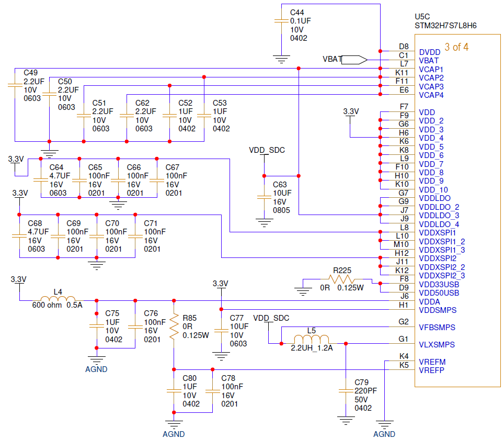Select the VDD50USB pin label
504x439 pixels.
(x=439, y=293)
